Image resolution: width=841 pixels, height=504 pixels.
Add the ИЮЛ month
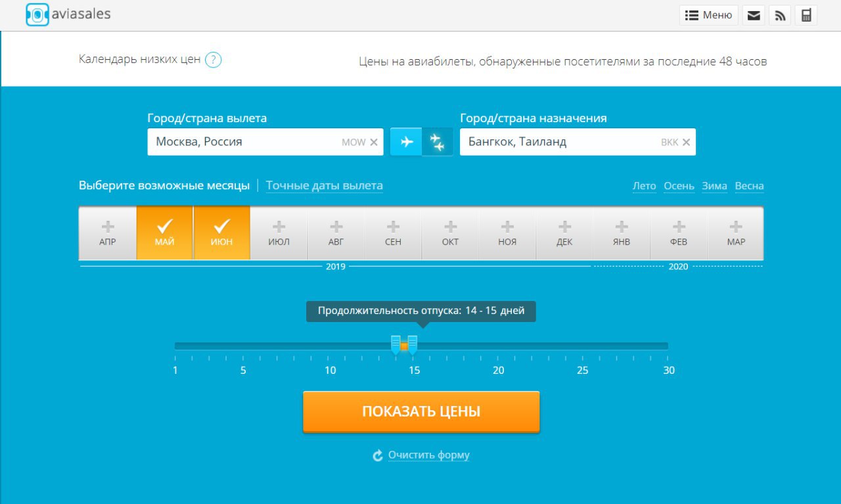[279, 233]
